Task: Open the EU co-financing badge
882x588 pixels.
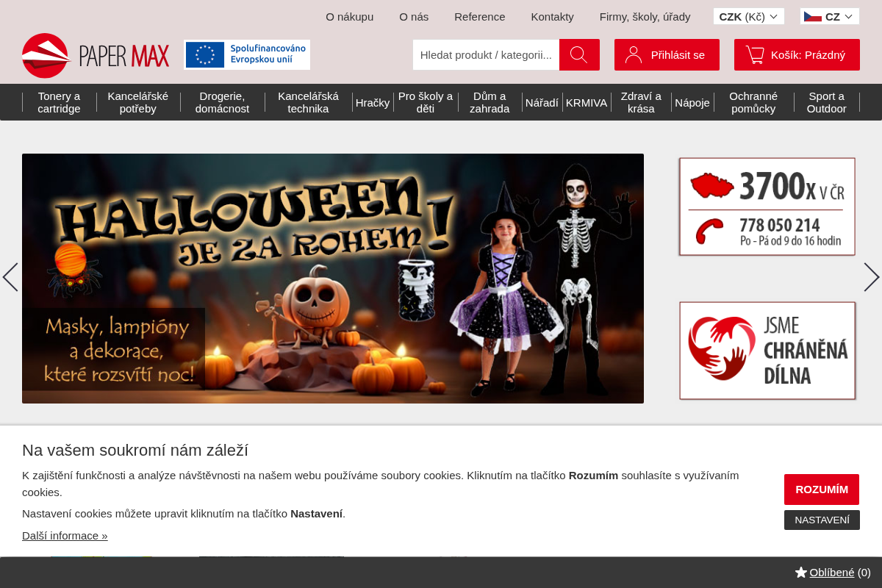Action: point(247,54)
